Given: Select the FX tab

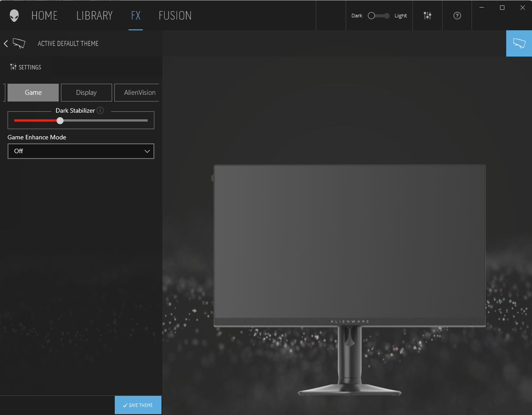Looking at the screenshot, I should 136,16.
